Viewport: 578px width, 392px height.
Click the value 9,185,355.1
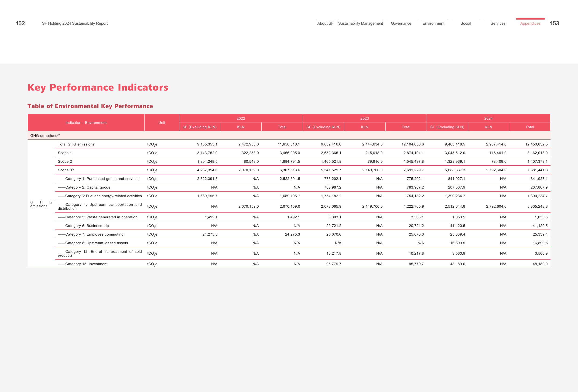(207, 144)
